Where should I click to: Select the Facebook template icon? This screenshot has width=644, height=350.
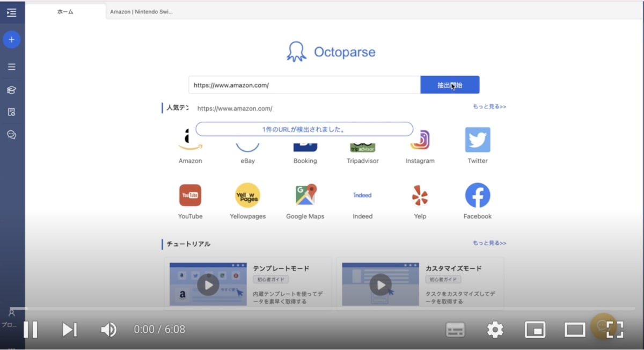click(x=478, y=195)
